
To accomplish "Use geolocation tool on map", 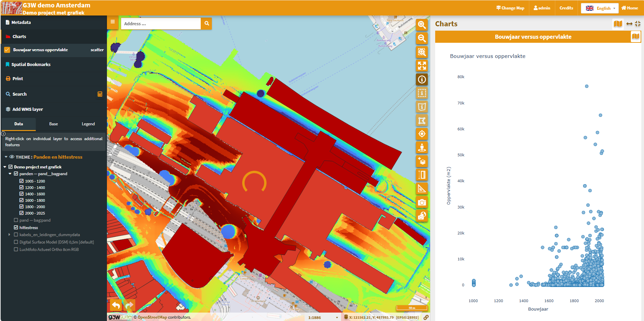I will coord(422,134).
